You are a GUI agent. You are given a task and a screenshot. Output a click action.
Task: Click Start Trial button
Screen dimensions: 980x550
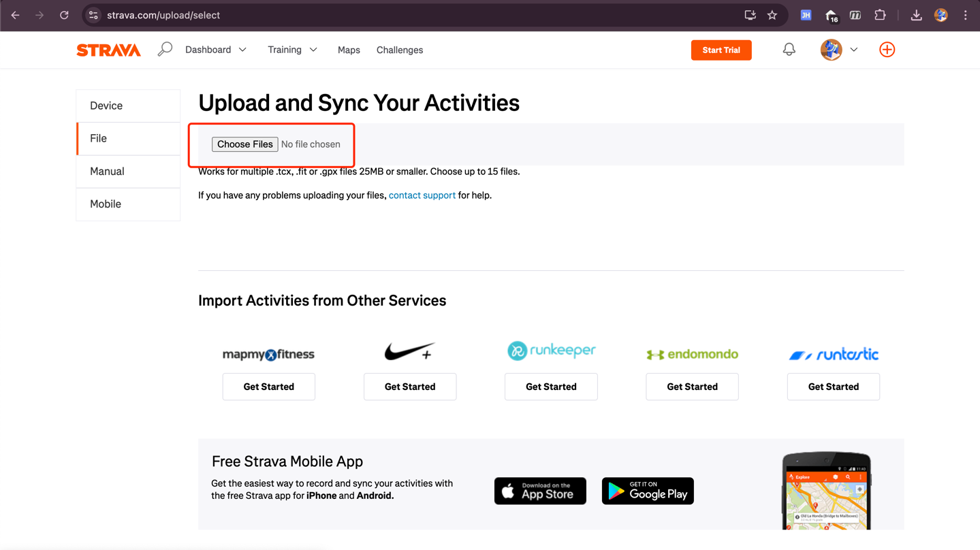721,50
